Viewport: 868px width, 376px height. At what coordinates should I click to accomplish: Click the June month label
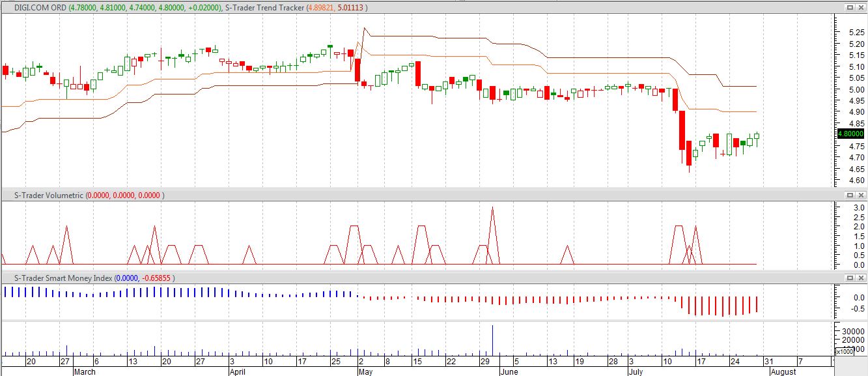click(x=509, y=372)
